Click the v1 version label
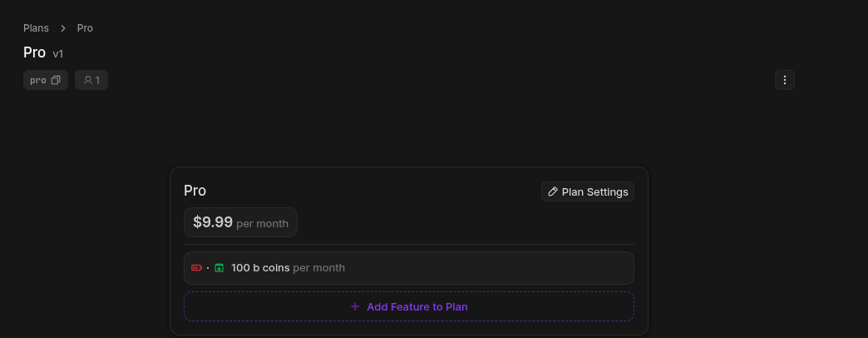The width and height of the screenshot is (868, 338). (58, 54)
